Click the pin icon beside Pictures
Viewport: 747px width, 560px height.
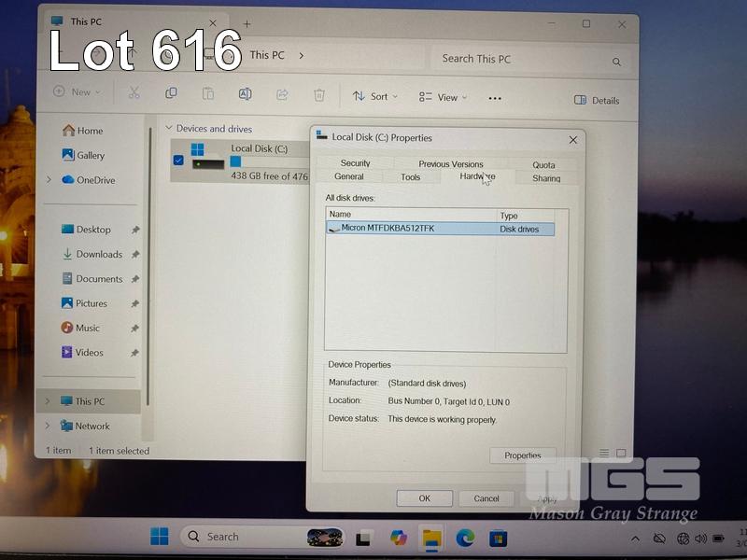135,303
